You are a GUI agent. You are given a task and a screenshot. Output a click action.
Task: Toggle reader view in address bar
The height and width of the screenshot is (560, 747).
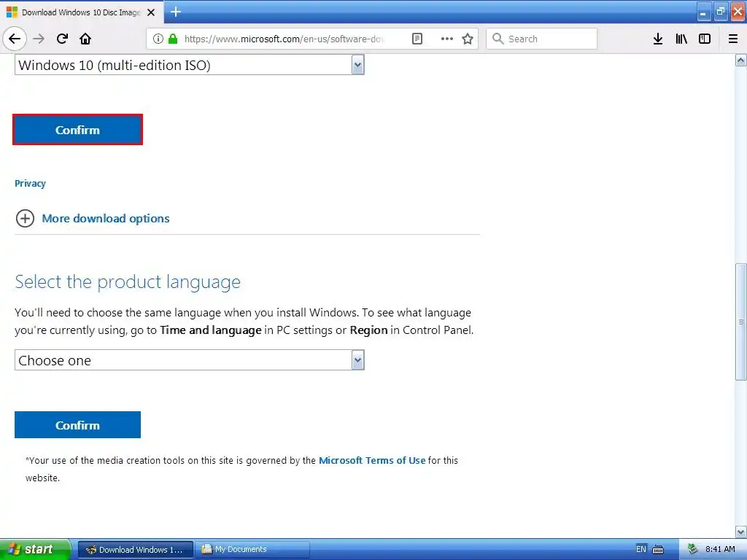click(x=417, y=39)
